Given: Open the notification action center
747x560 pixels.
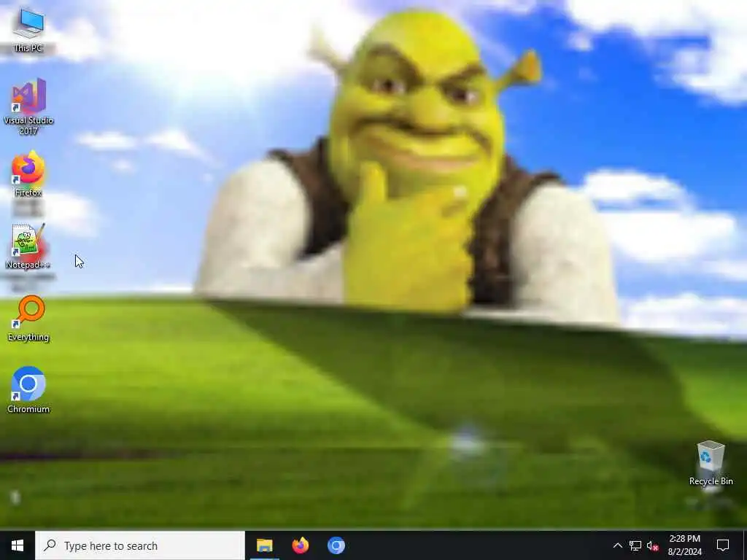Looking at the screenshot, I should [723, 545].
